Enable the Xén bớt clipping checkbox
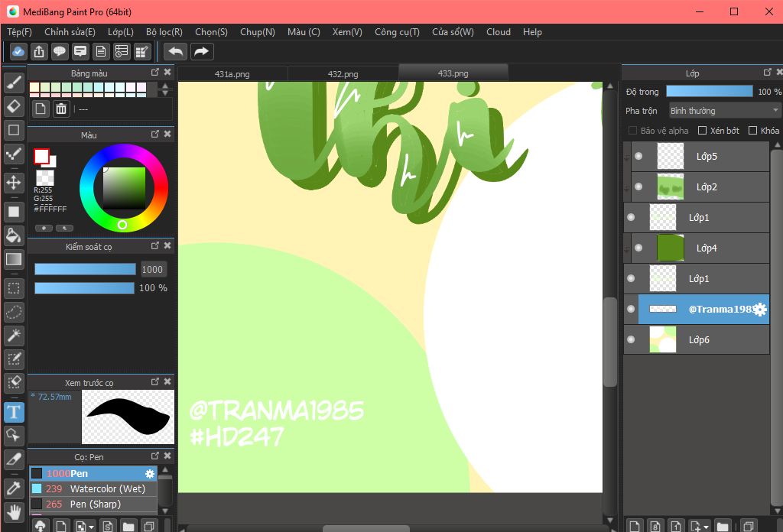The image size is (783, 532). [702, 130]
